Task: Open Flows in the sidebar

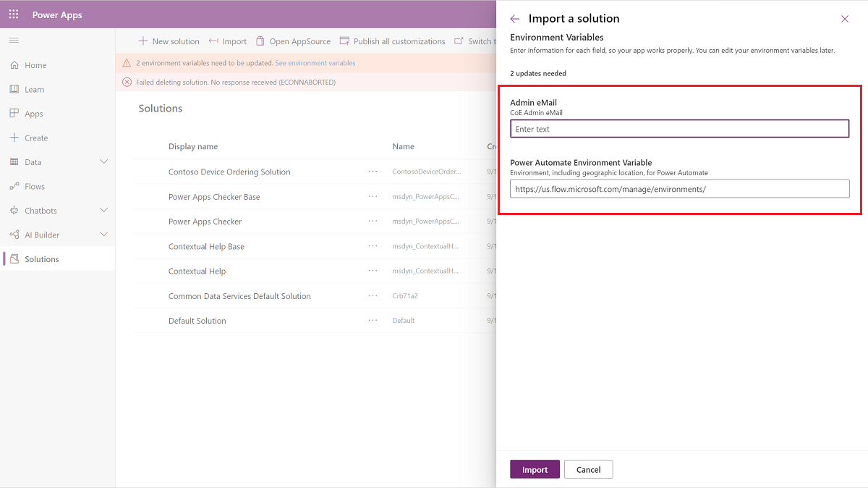Action: coord(35,186)
